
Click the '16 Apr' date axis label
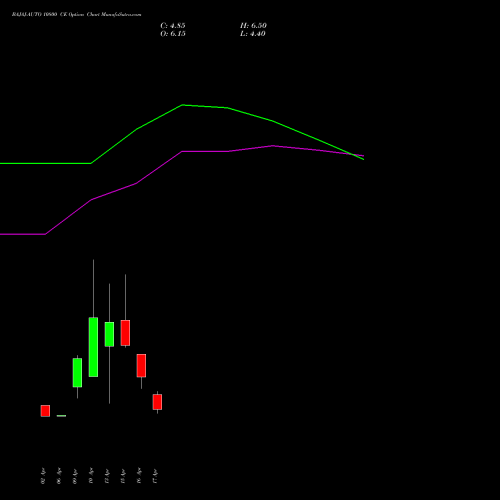(139, 476)
